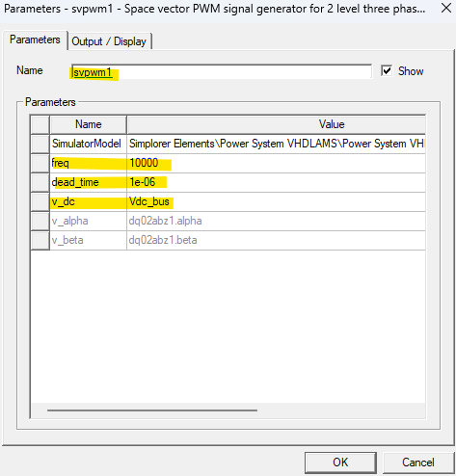This screenshot has height=476, width=456.
Task: Click the row header of the dead_time row
Action: pos(40,182)
